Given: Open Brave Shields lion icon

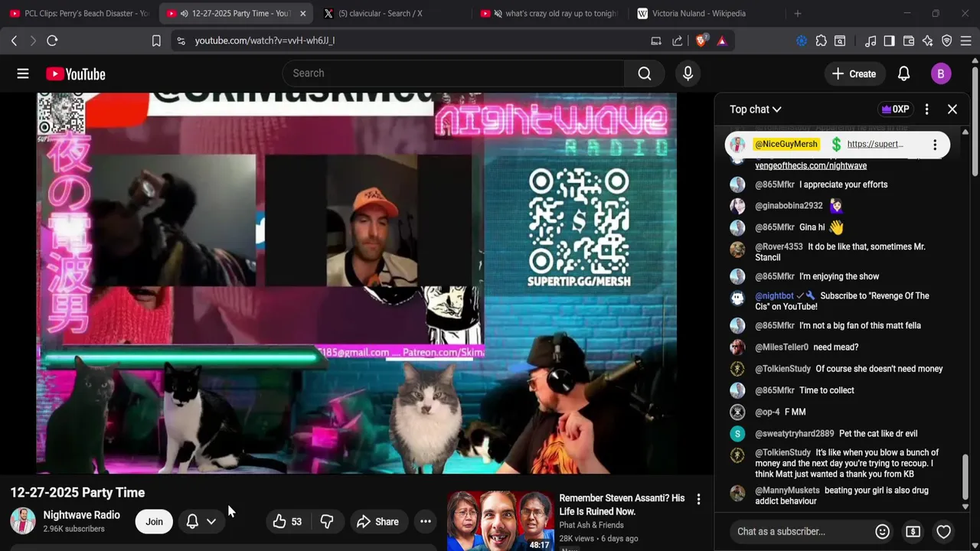Looking at the screenshot, I should coord(701,41).
